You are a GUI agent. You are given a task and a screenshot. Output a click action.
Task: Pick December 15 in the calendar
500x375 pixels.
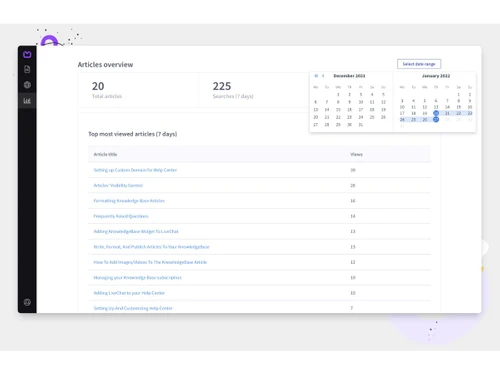(338, 110)
